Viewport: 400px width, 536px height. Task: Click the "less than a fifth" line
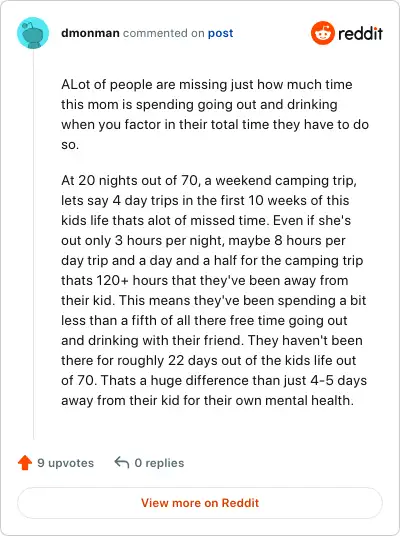click(x=204, y=321)
